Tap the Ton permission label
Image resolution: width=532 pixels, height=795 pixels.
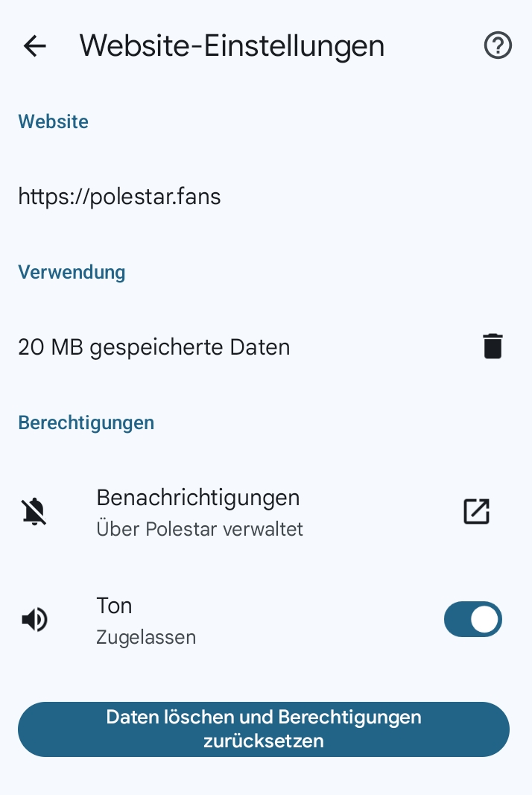click(114, 606)
